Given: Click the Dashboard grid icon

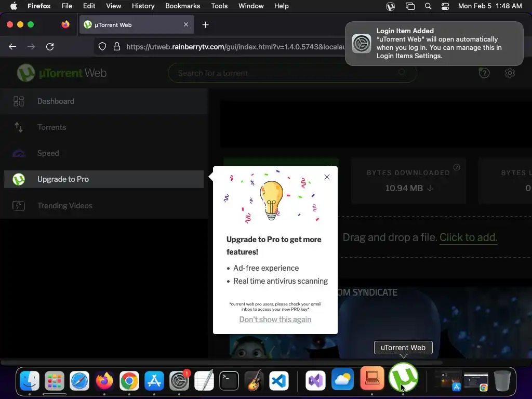Looking at the screenshot, I should point(19,101).
